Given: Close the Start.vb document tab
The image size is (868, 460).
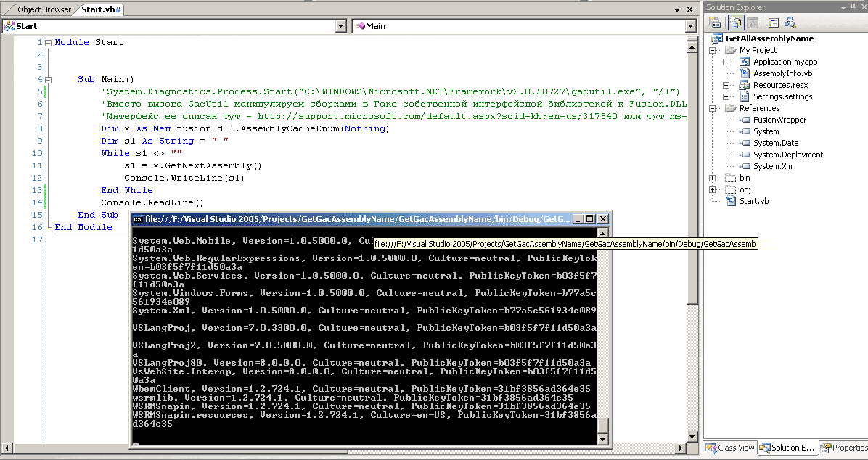Looking at the screenshot, I should coord(689,9).
